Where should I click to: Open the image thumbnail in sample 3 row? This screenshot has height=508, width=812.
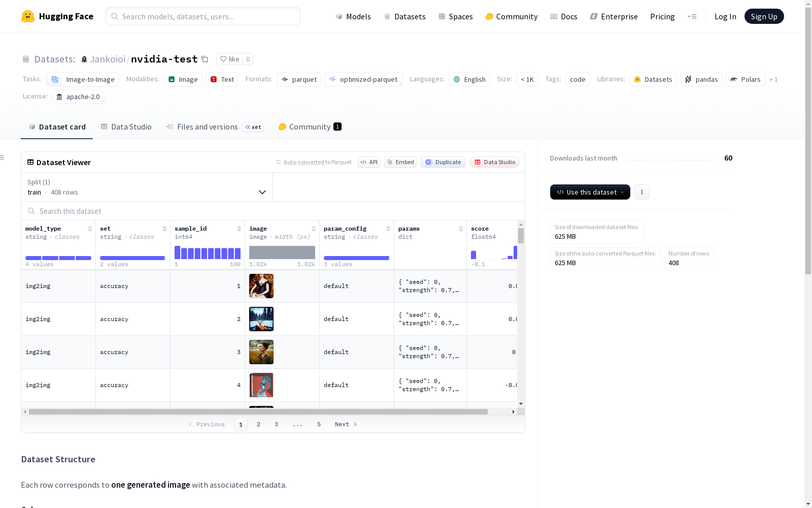261,352
